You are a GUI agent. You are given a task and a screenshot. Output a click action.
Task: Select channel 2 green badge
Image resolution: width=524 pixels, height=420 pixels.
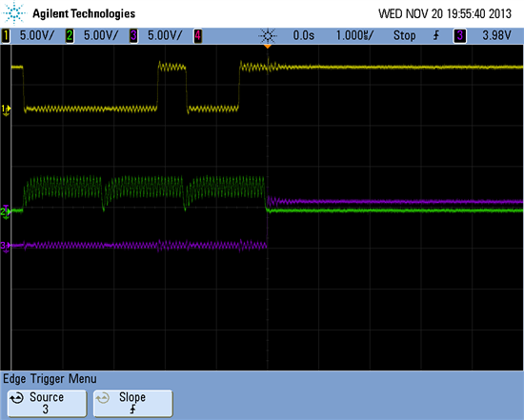point(70,36)
